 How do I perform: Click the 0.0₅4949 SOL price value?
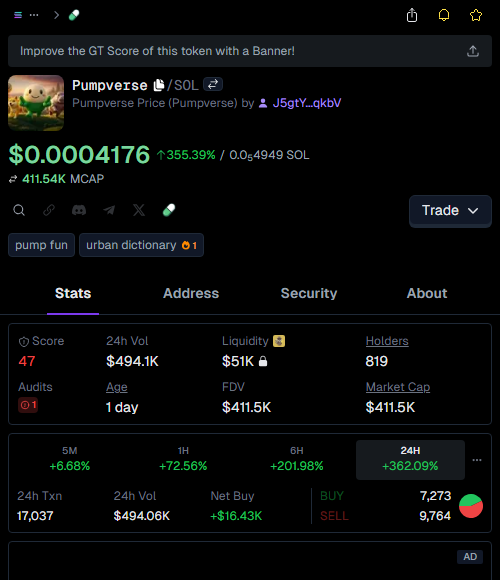pyautogui.click(x=269, y=155)
